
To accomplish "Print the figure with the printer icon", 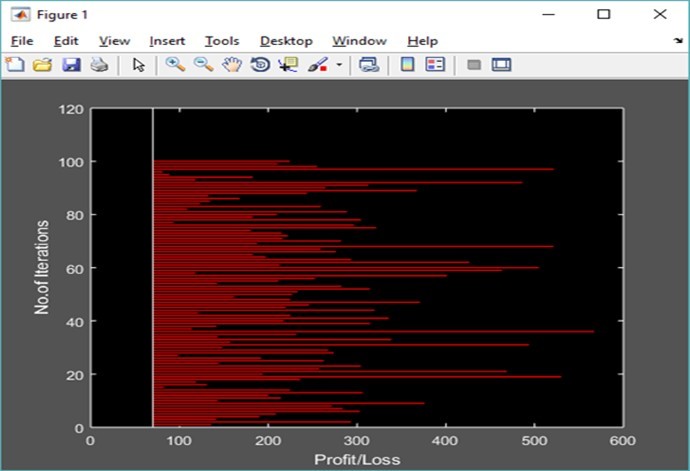I will [98, 65].
